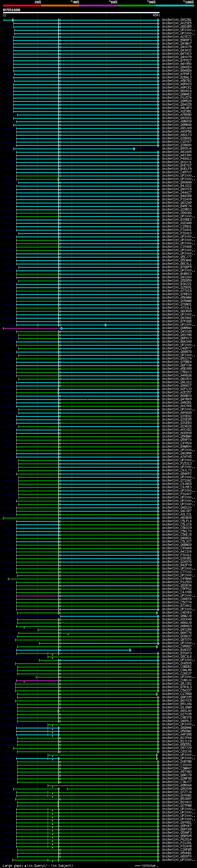Viewport: 197px width, 868px height.
Task: Open hit UniRef100_Q43432
Action: click(x=176, y=50)
